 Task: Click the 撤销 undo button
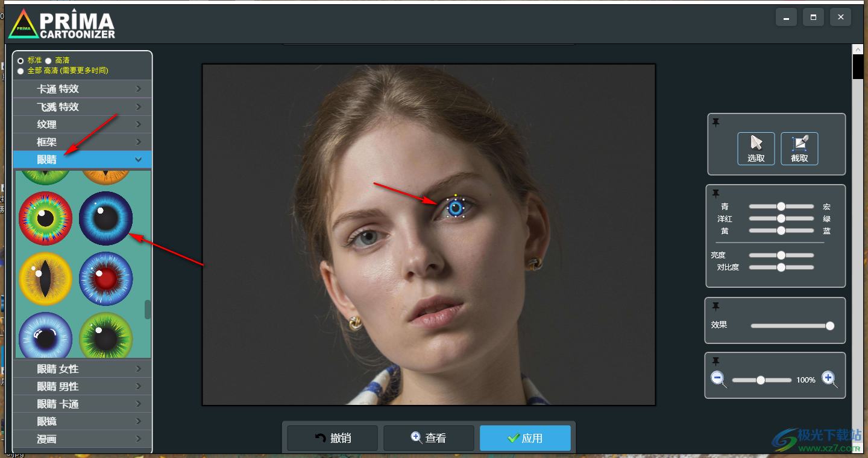pyautogui.click(x=332, y=438)
